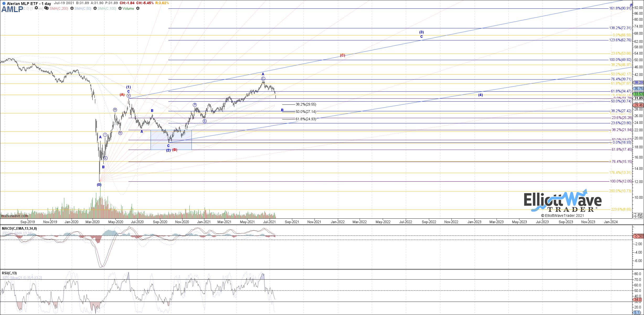Open the gear icon left of Volume label
Viewport: 644px width, 315px height.
[x=120, y=8]
